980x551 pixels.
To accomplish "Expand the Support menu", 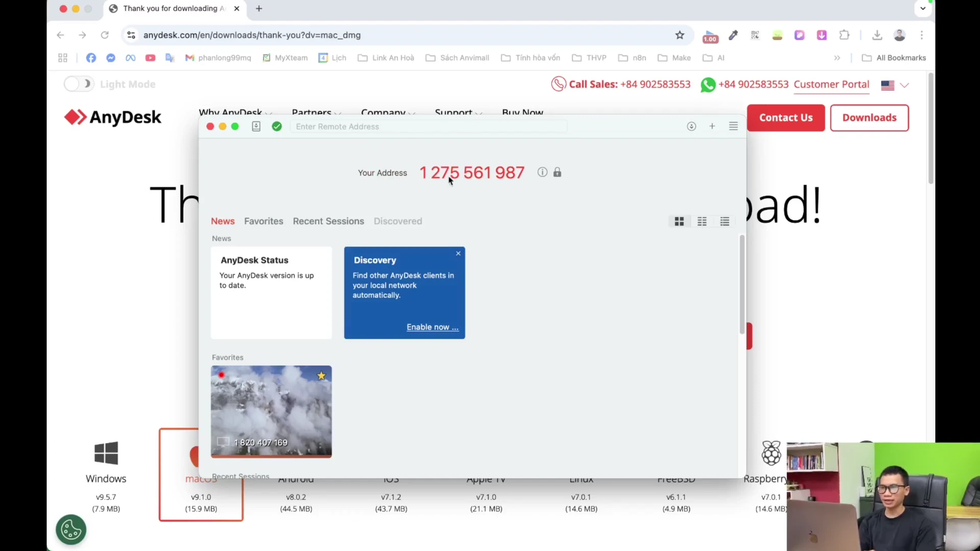I will (458, 112).
